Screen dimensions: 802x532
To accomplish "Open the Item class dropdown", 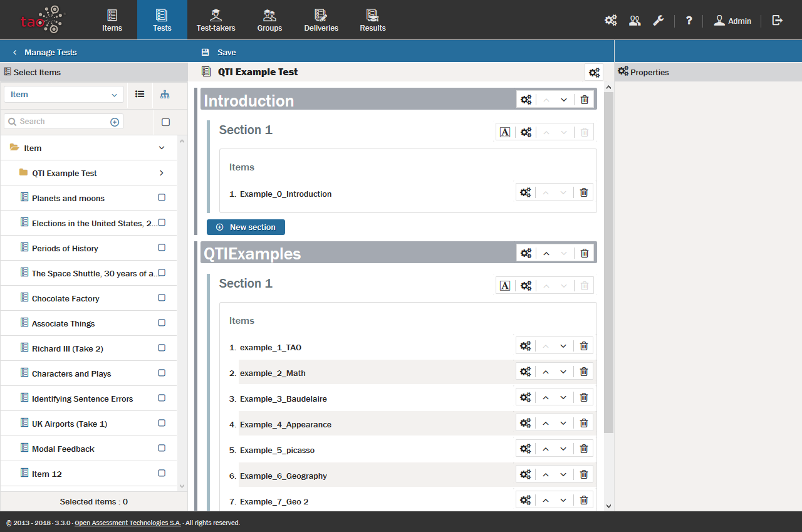I will 63,95.
